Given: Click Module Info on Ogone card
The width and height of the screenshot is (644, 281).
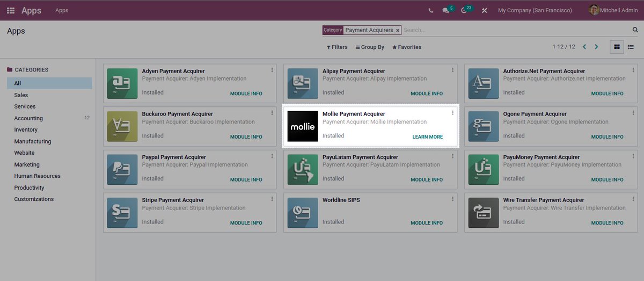Looking at the screenshot, I should 608,136.
